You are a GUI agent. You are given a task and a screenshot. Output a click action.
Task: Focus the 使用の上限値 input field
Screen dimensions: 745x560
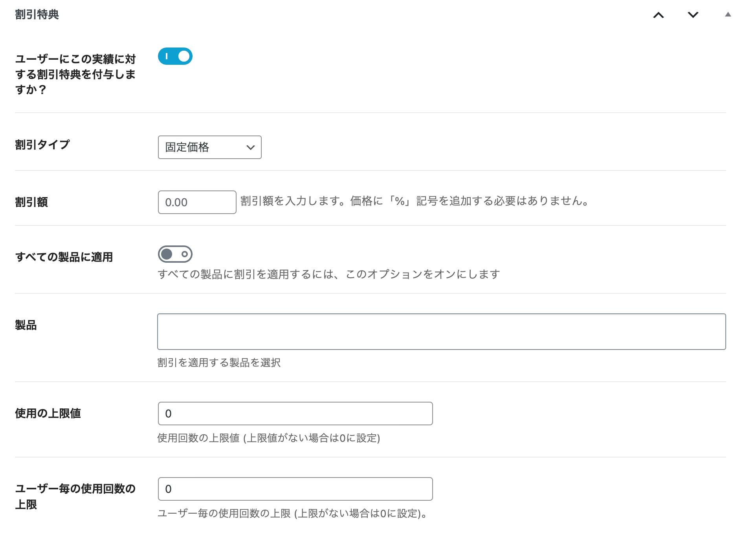click(295, 414)
